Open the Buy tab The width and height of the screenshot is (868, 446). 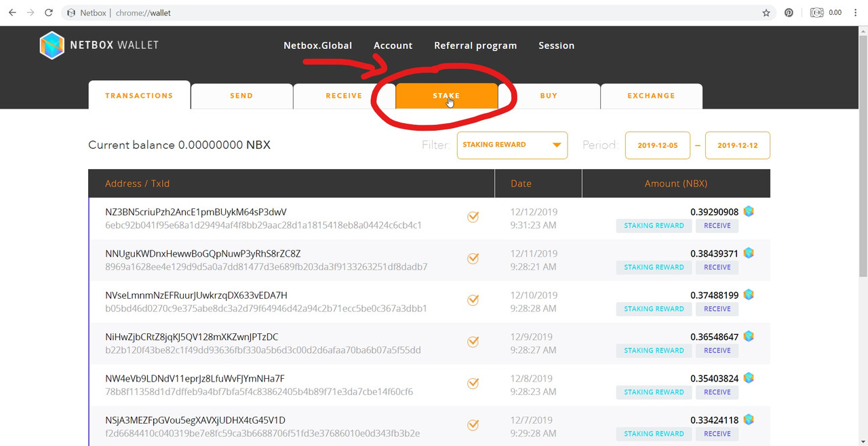click(549, 96)
